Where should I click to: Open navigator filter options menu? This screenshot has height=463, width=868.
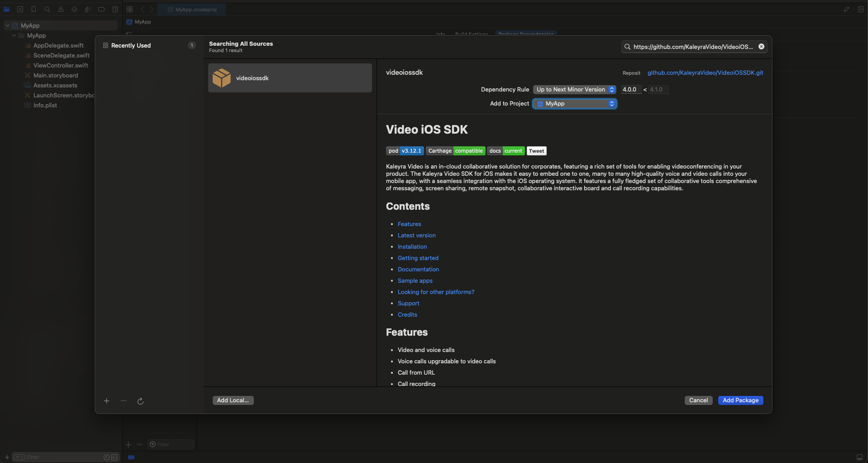click(19, 457)
